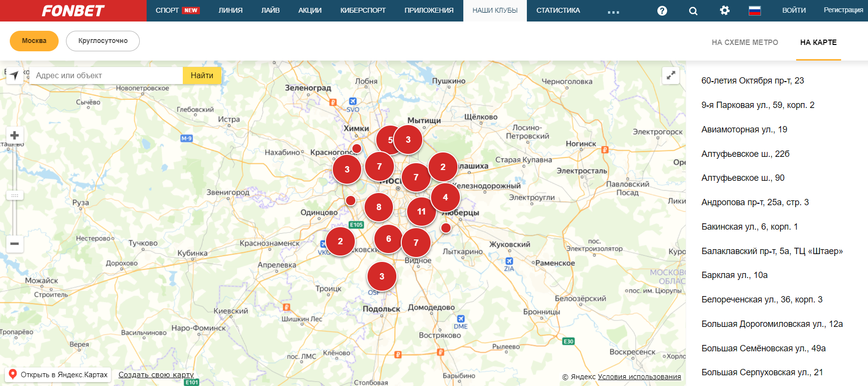
Task: Select the map cluster marked 8
Action: [x=379, y=207]
